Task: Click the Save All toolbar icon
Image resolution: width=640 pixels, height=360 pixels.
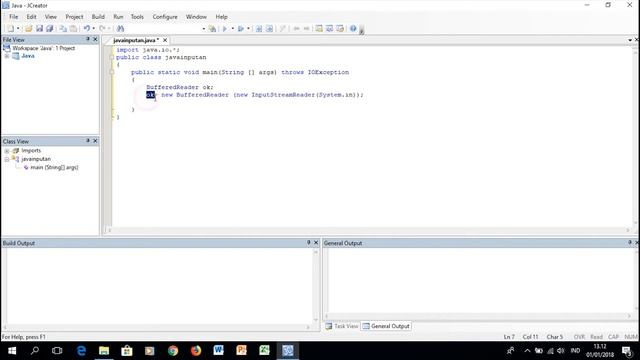Action: click(50, 29)
